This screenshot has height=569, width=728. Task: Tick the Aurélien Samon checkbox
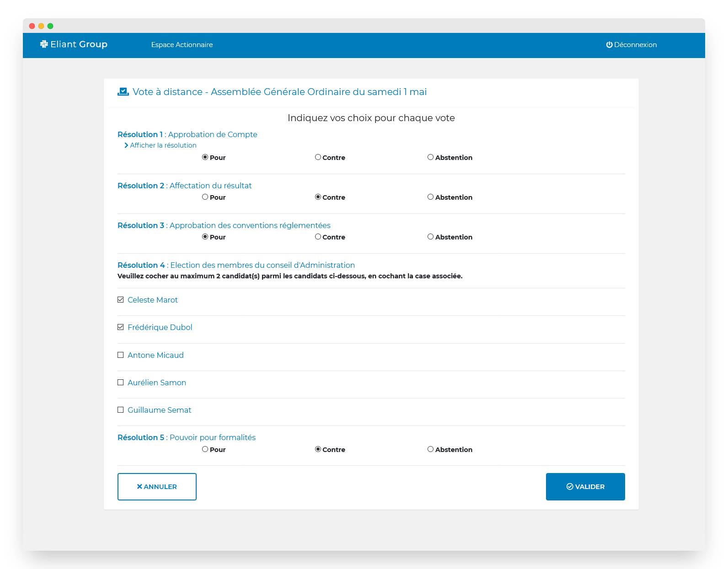click(x=121, y=383)
